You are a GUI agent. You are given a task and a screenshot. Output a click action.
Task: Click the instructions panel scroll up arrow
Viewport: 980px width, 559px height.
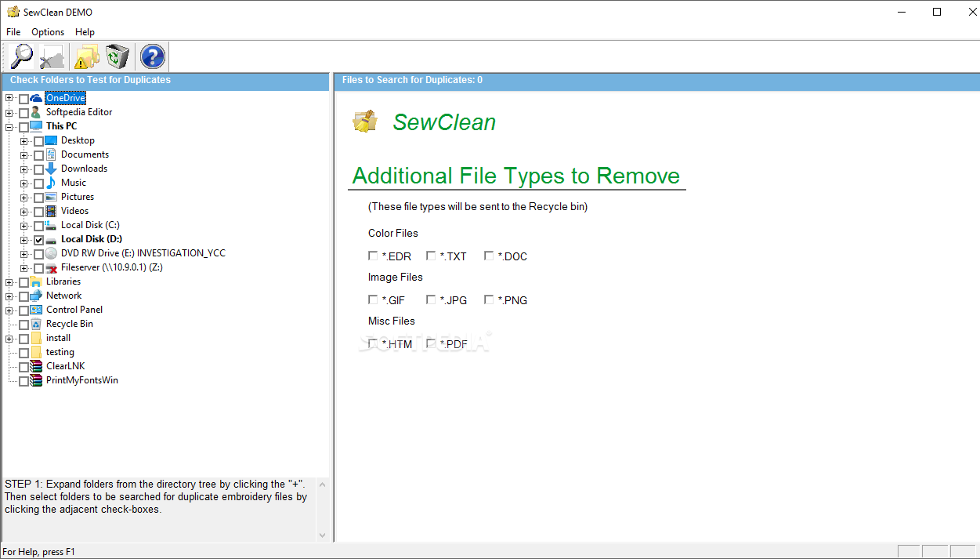pyautogui.click(x=323, y=483)
